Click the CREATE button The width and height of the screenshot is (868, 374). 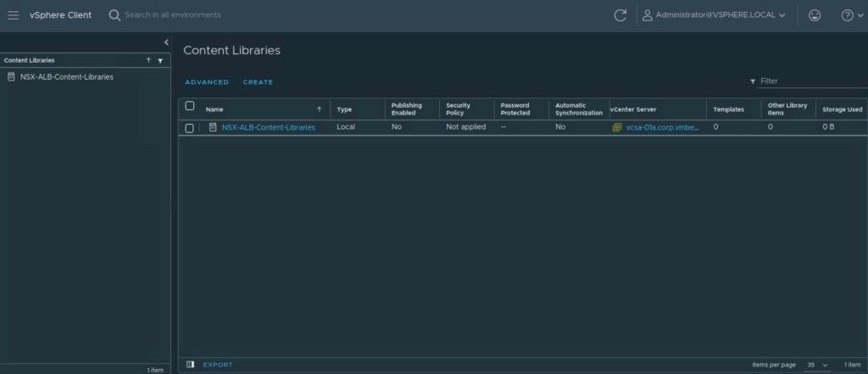(258, 82)
